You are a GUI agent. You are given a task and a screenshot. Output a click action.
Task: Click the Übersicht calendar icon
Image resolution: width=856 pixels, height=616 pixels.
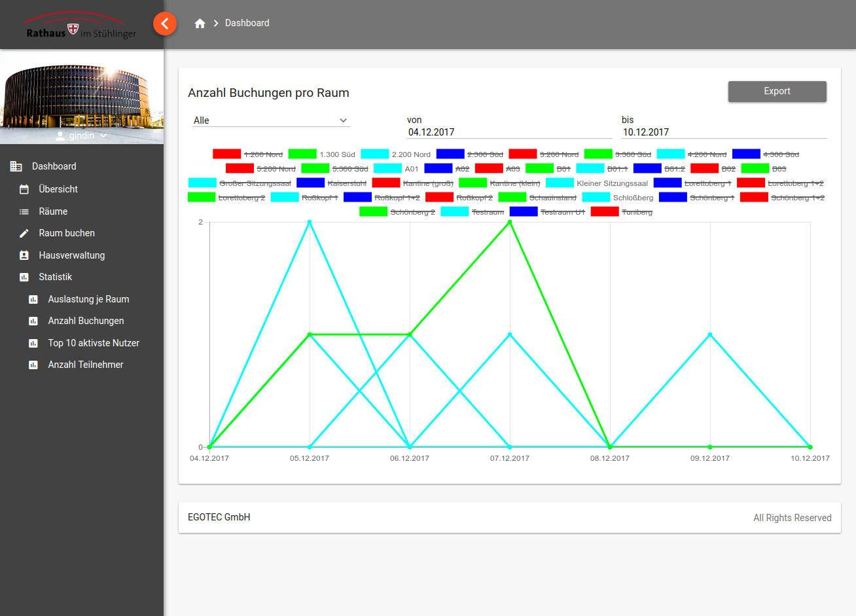click(x=24, y=189)
